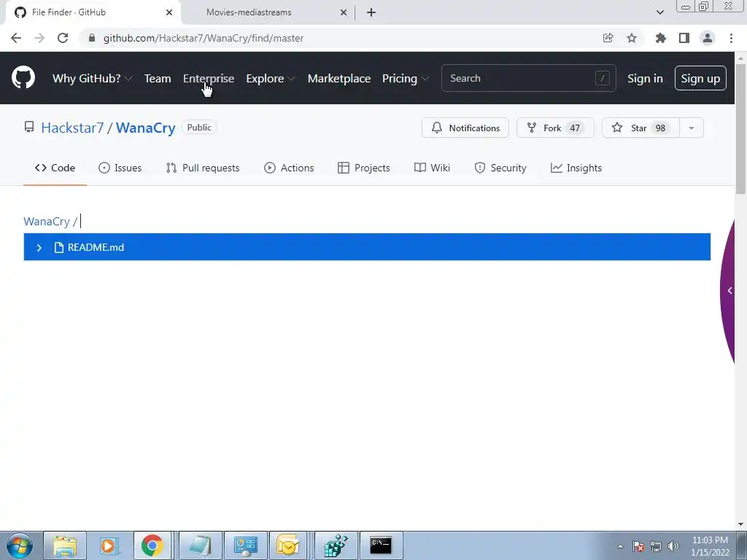747x560 pixels.
Task: Open the command prompt taskbar icon
Action: pos(381,545)
